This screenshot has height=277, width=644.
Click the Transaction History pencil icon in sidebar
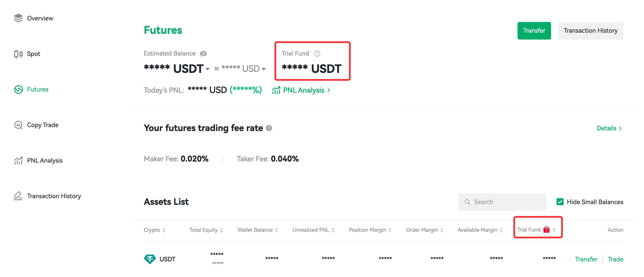tap(18, 196)
